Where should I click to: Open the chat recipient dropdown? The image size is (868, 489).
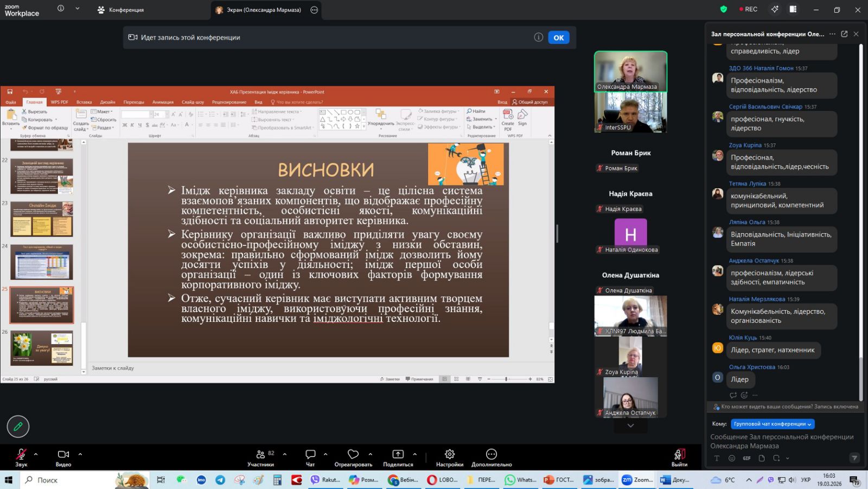[773, 424]
